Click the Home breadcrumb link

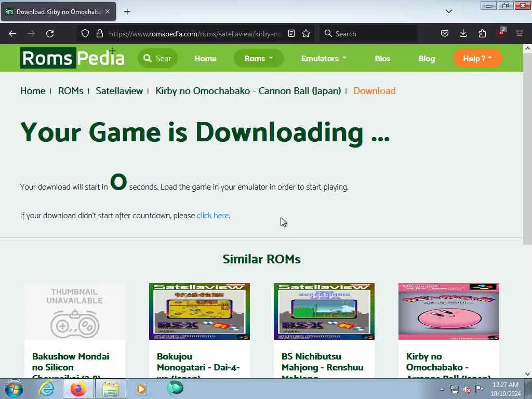click(x=33, y=91)
